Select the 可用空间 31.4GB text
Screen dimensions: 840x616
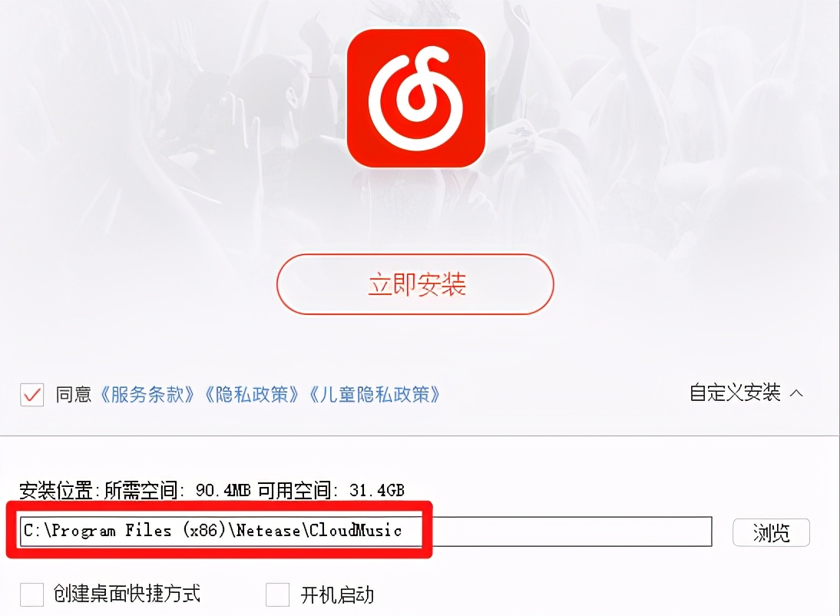(x=331, y=490)
